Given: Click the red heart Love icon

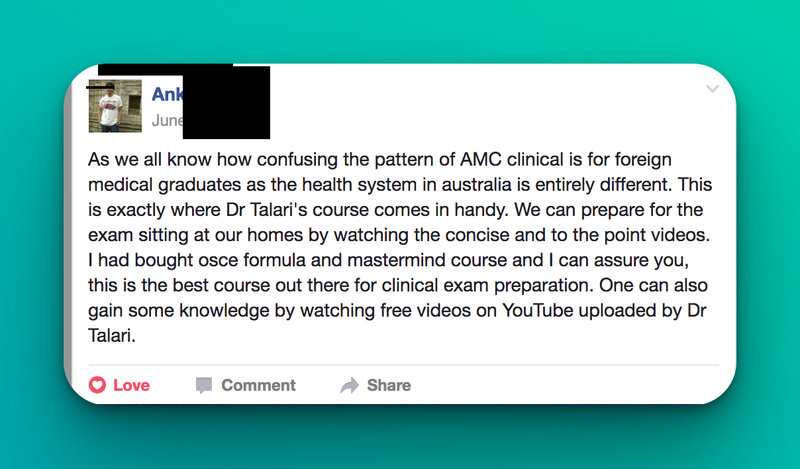Looking at the screenshot, I should tap(97, 385).
